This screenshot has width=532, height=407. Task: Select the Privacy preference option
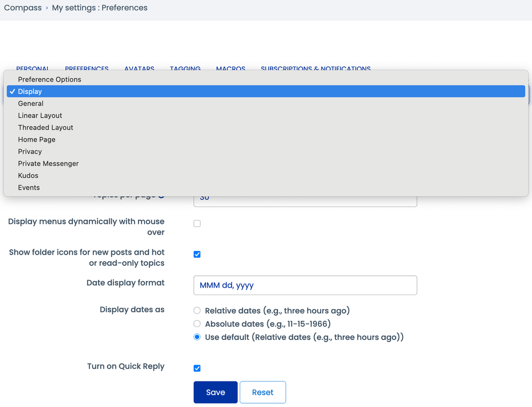tap(30, 151)
